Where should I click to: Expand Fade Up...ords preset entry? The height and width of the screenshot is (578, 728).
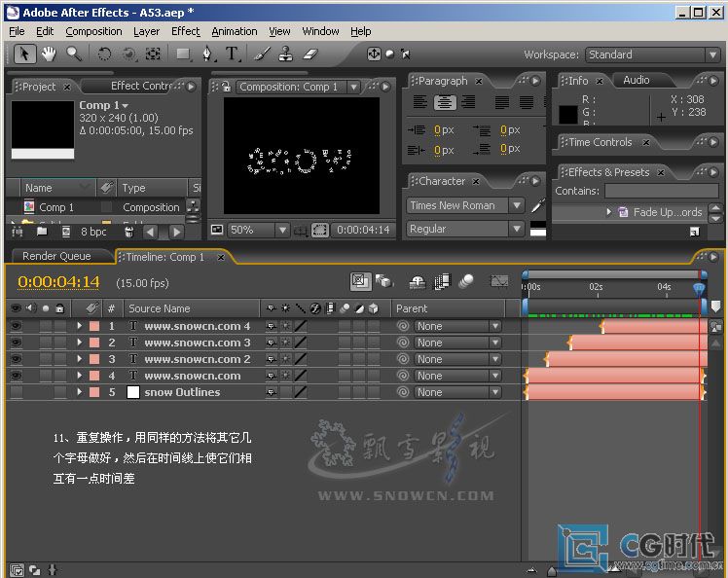tap(608, 212)
